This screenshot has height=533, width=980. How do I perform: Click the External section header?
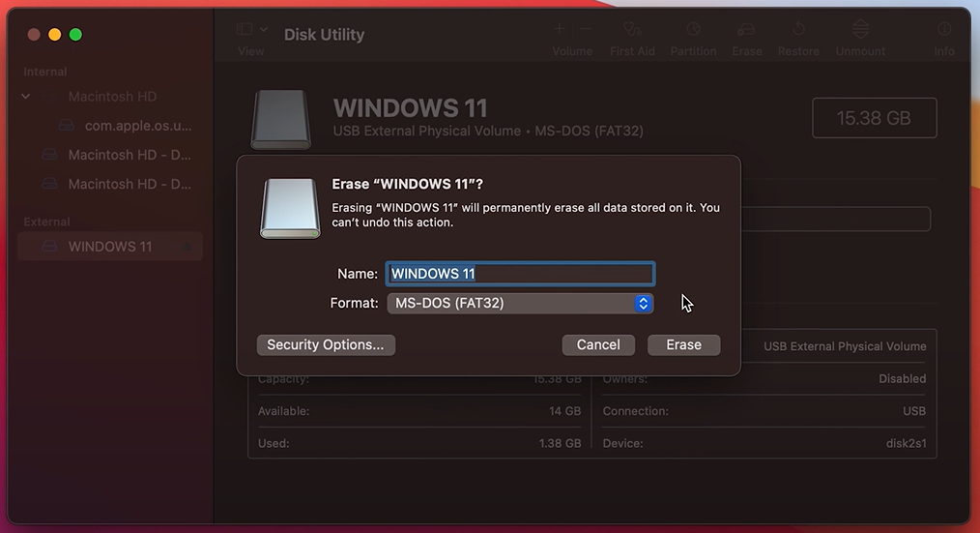(47, 222)
